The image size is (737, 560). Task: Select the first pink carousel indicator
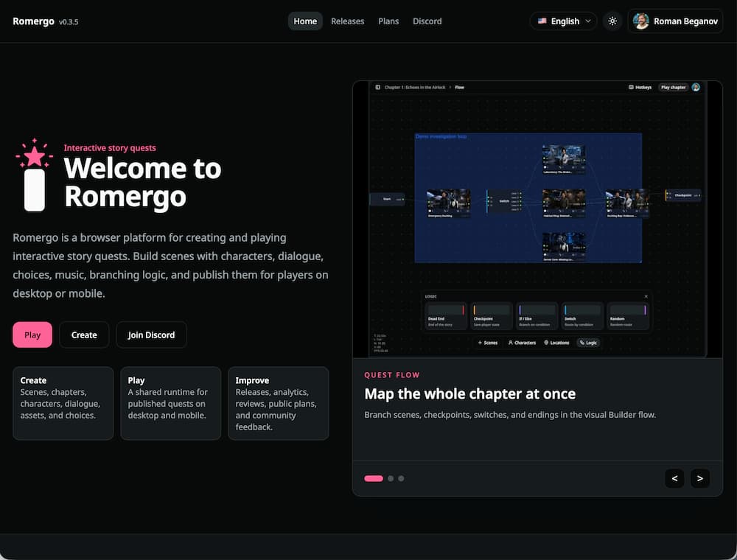374,478
